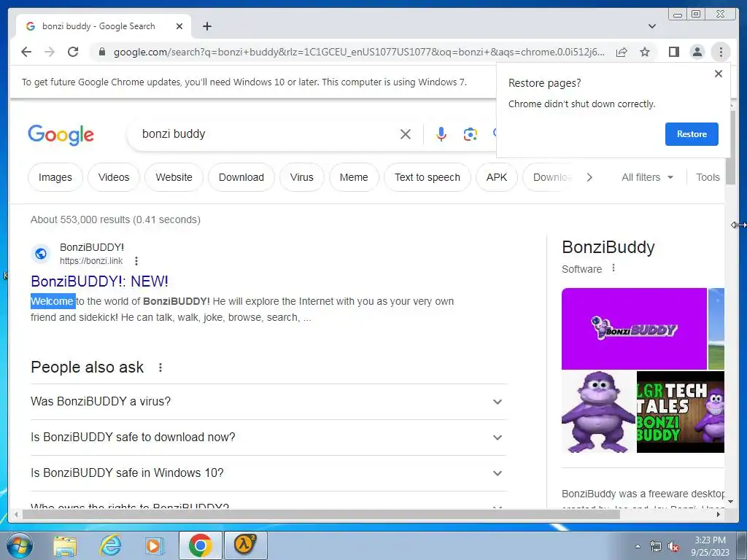Reload the page with the refresh icon
The height and width of the screenshot is (560, 747).
[x=73, y=52]
